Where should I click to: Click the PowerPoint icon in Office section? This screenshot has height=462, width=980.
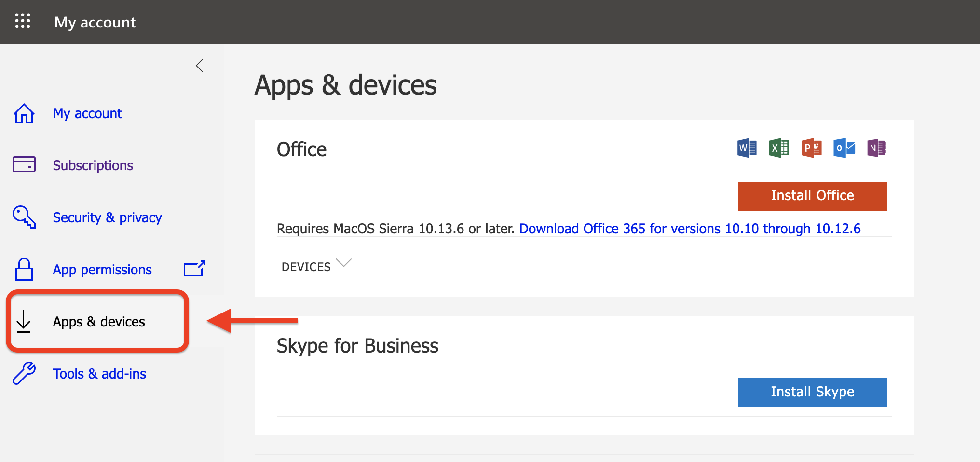coord(811,148)
